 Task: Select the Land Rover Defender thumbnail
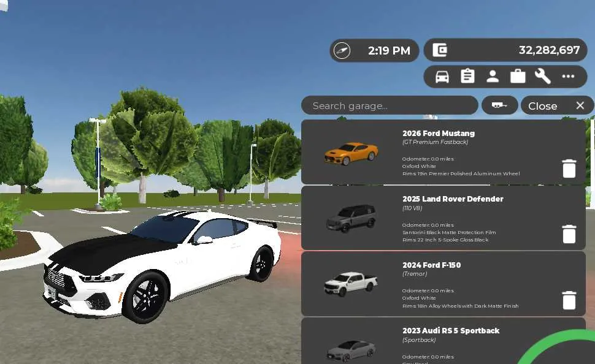tap(351, 218)
